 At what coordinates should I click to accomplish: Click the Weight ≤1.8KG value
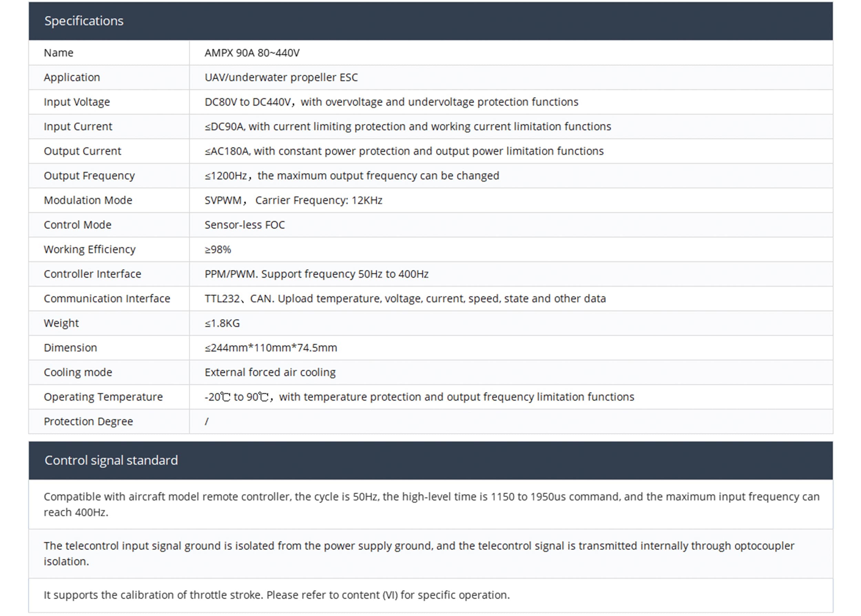[x=222, y=323]
